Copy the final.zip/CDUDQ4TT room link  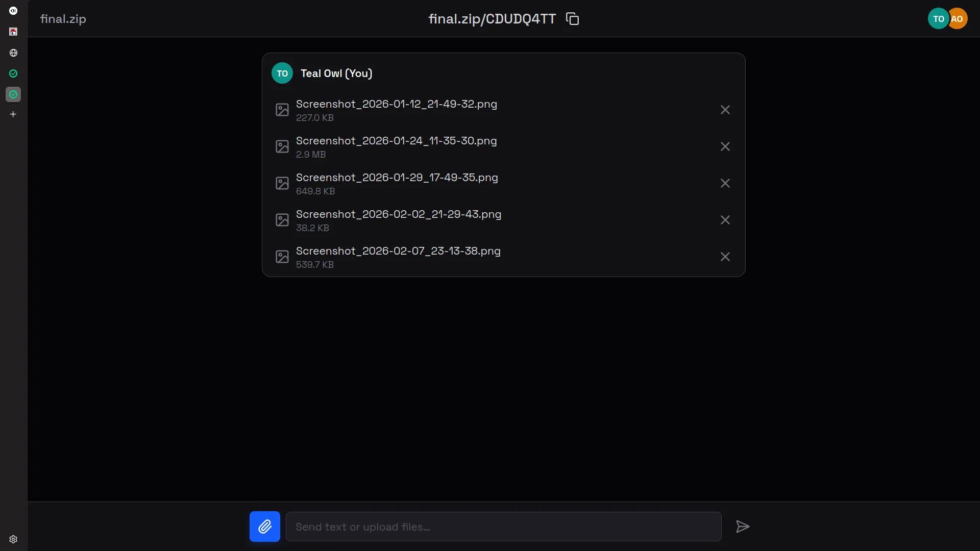[x=573, y=19]
